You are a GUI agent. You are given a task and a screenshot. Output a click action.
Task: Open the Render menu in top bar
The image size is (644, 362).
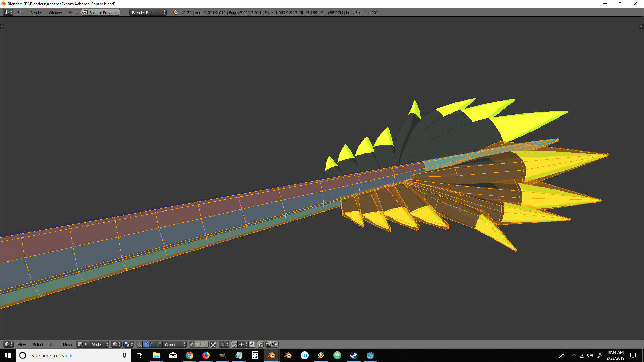coord(36,13)
